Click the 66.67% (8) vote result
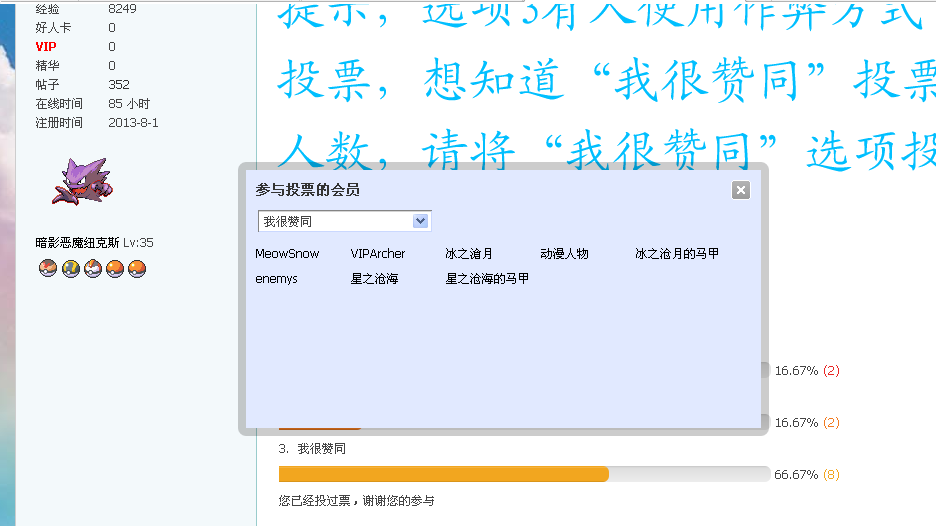 (x=806, y=475)
